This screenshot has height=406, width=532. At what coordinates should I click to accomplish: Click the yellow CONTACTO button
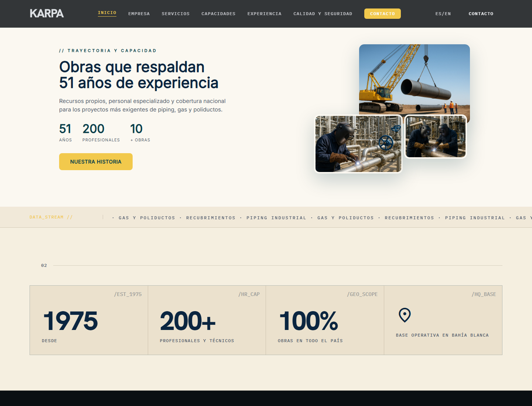(382, 14)
